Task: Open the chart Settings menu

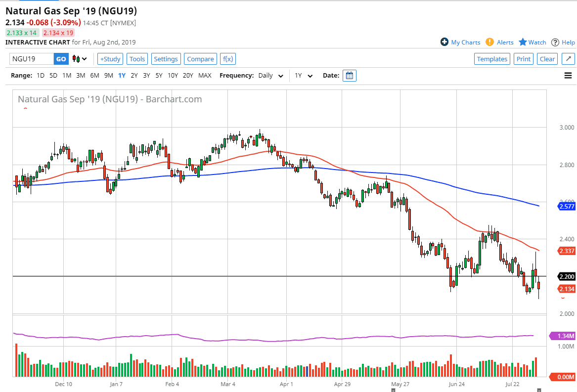Action: [166, 59]
